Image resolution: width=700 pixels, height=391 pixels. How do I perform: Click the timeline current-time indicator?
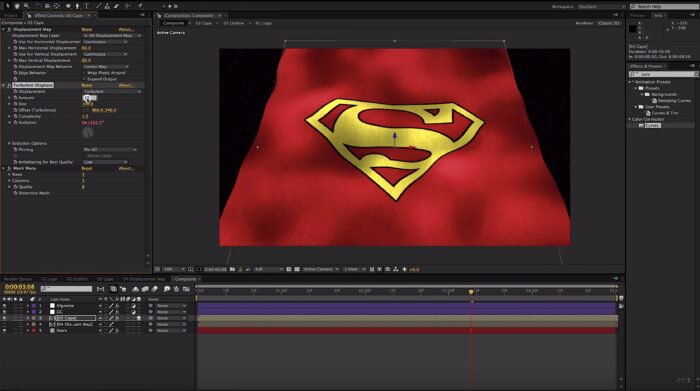[471, 291]
